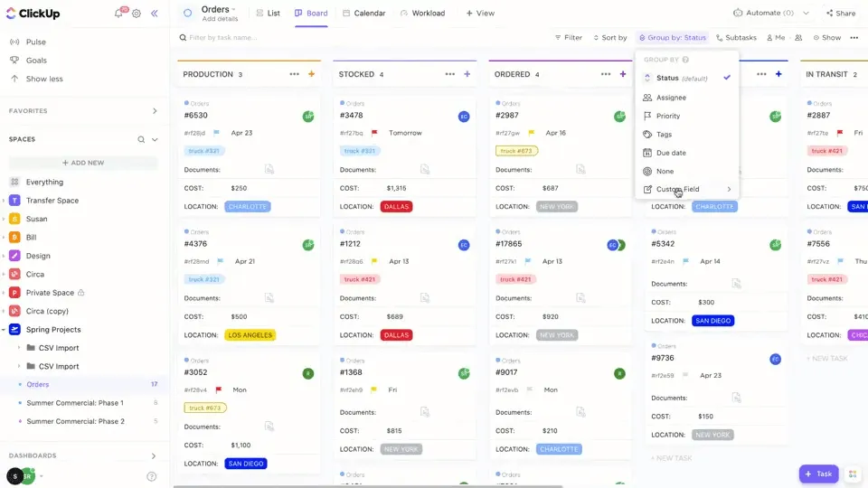Click truck #673 tag on card #2987

coord(516,151)
